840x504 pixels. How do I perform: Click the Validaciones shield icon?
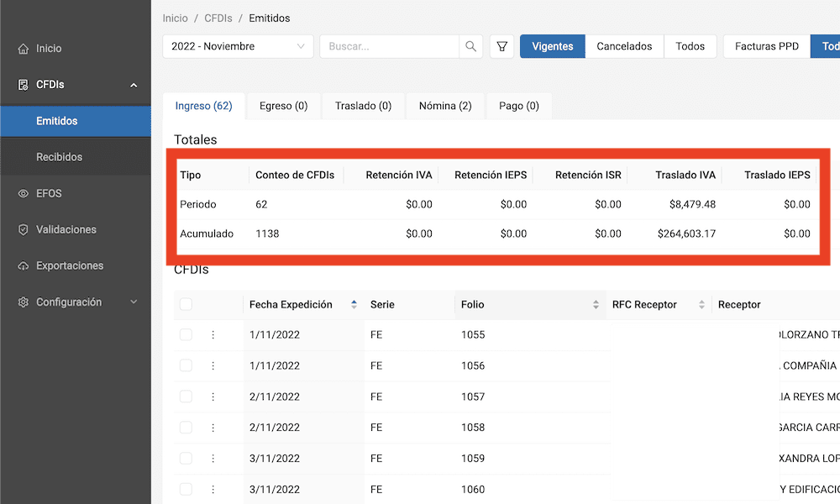click(24, 230)
